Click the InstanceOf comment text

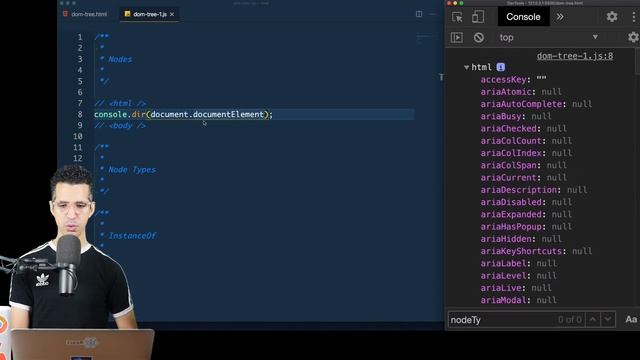tap(132, 236)
